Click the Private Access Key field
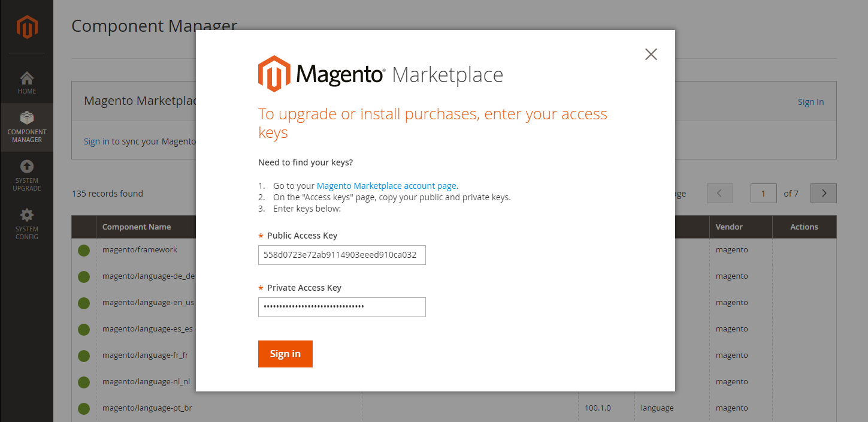868x422 pixels. [342, 307]
